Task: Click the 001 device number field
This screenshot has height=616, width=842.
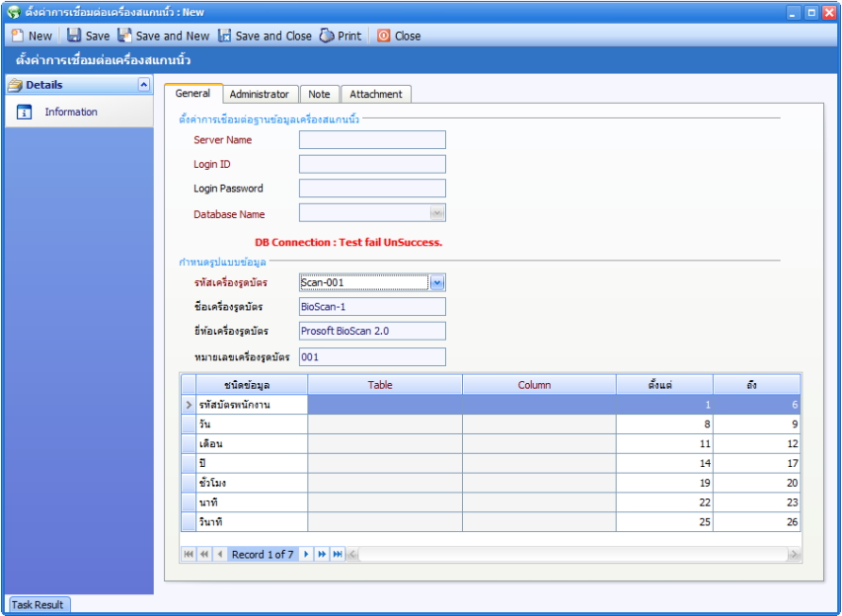Action: [x=372, y=356]
